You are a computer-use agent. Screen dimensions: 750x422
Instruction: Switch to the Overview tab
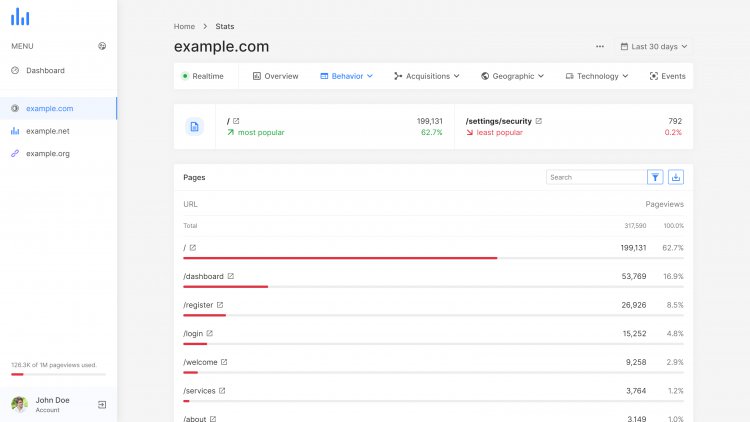pyautogui.click(x=276, y=76)
